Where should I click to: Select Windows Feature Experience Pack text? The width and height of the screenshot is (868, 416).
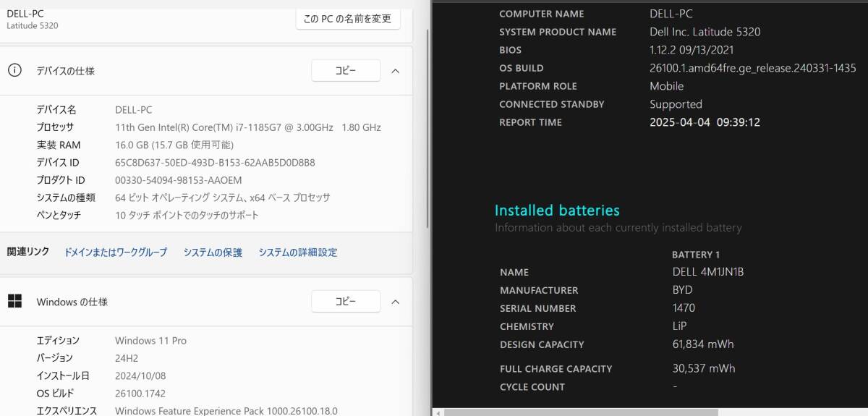[226, 411]
